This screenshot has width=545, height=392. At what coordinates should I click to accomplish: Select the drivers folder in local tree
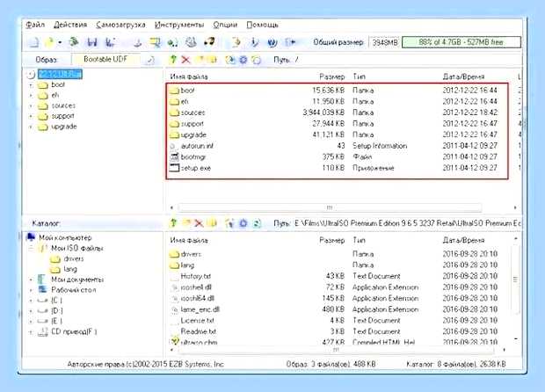pos(74,258)
